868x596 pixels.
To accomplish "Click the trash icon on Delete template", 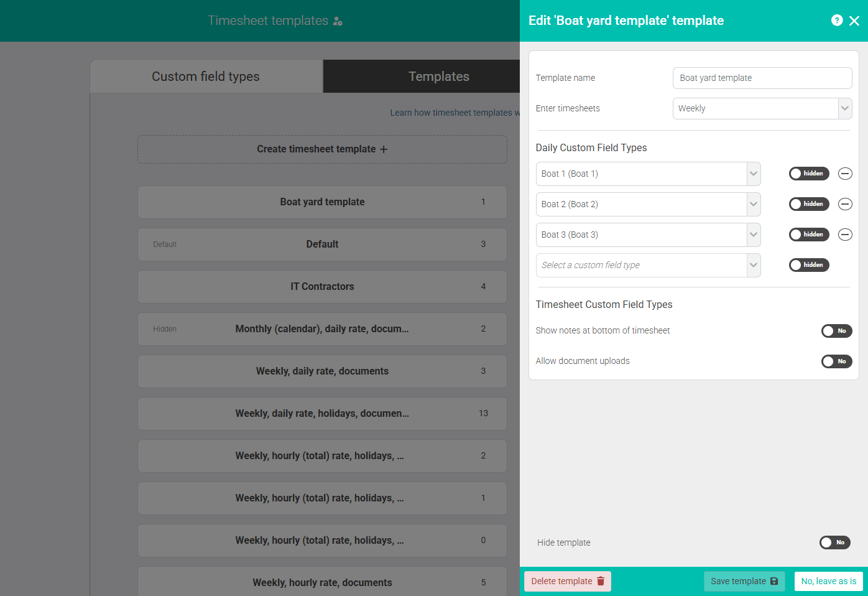I will [599, 581].
